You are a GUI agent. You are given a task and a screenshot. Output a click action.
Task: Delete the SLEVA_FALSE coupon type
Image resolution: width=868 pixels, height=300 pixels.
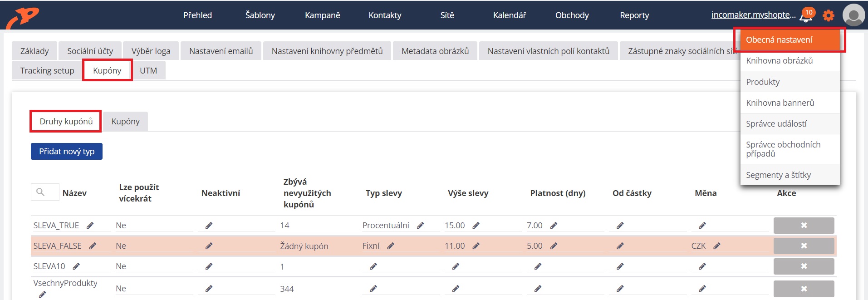click(x=804, y=246)
